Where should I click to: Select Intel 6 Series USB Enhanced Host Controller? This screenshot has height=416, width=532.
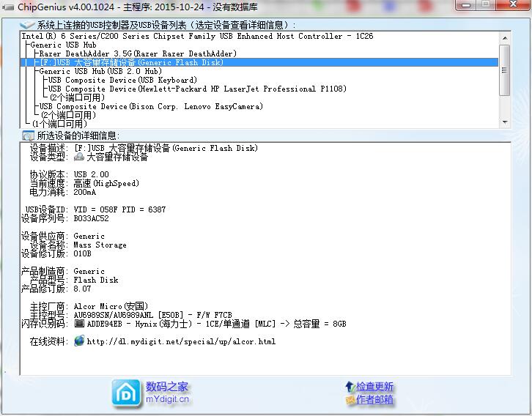[x=197, y=36]
